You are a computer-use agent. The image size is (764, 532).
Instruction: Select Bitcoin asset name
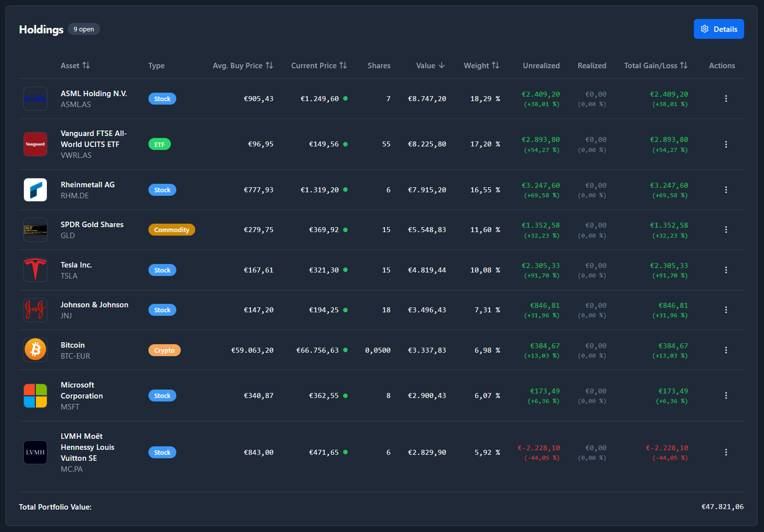[x=73, y=345]
